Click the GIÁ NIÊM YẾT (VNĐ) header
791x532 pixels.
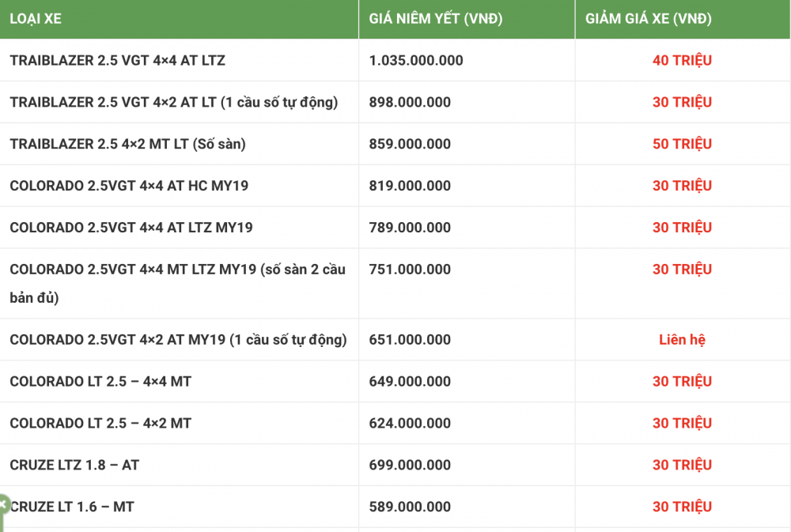pyautogui.click(x=436, y=19)
